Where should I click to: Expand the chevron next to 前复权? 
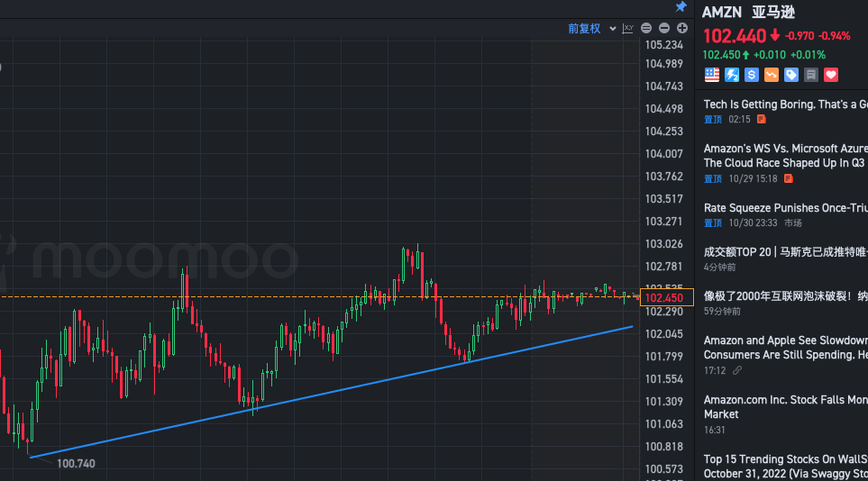click(612, 29)
